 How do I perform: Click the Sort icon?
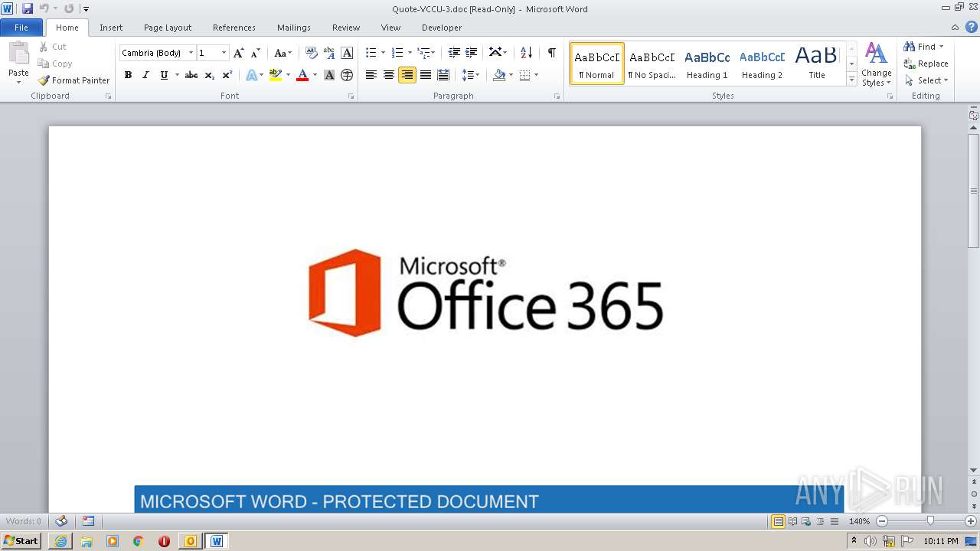(x=526, y=53)
